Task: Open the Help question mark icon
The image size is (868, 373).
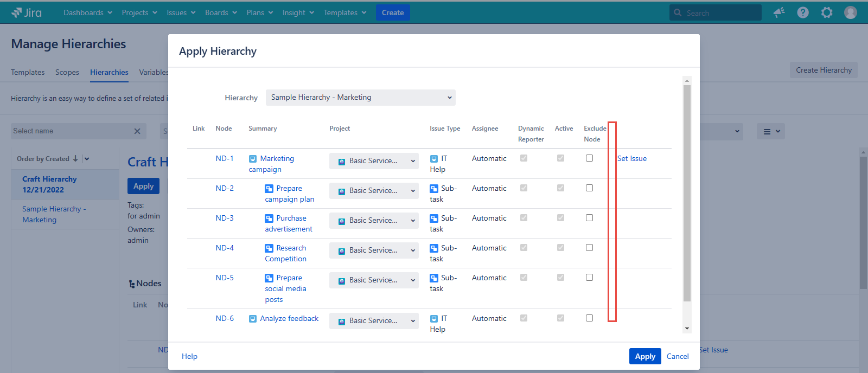Action: click(x=803, y=12)
